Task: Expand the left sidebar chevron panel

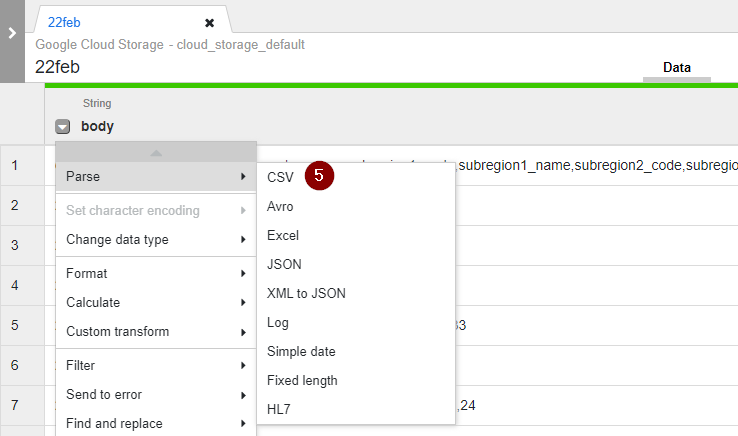Action: point(11,33)
